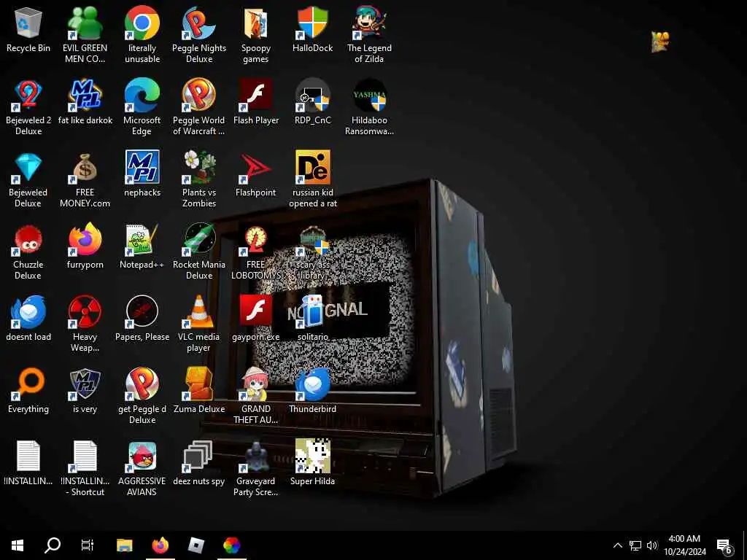The height and width of the screenshot is (560, 747).
Task: Select the FREE LOBOTOMYS shortcut
Action: 256,239
